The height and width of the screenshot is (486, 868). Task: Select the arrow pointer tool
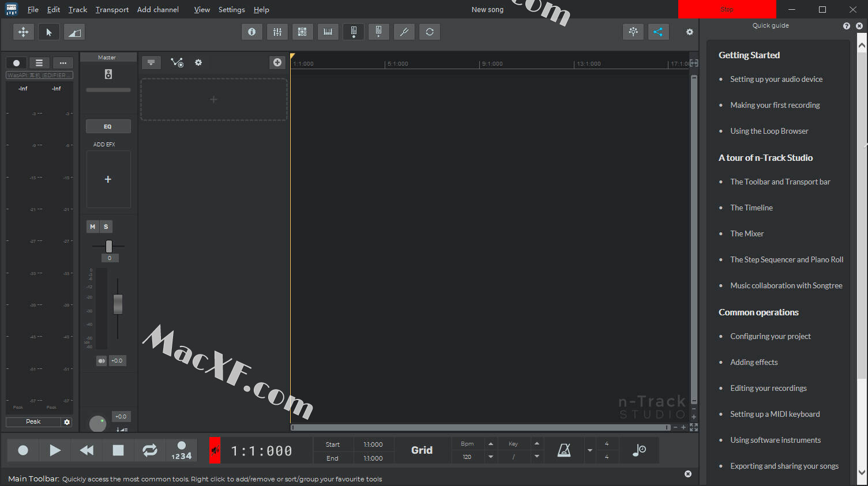pos(49,32)
